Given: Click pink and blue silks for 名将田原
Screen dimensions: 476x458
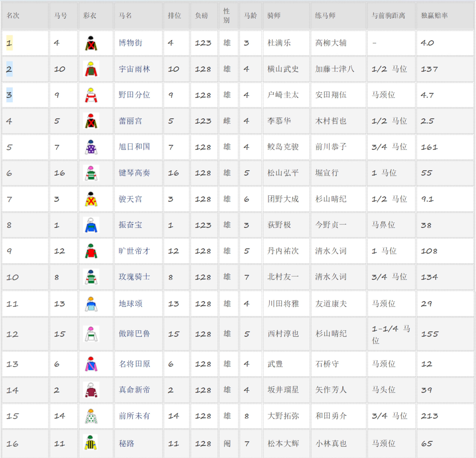Looking at the screenshot, I should click(x=91, y=364).
